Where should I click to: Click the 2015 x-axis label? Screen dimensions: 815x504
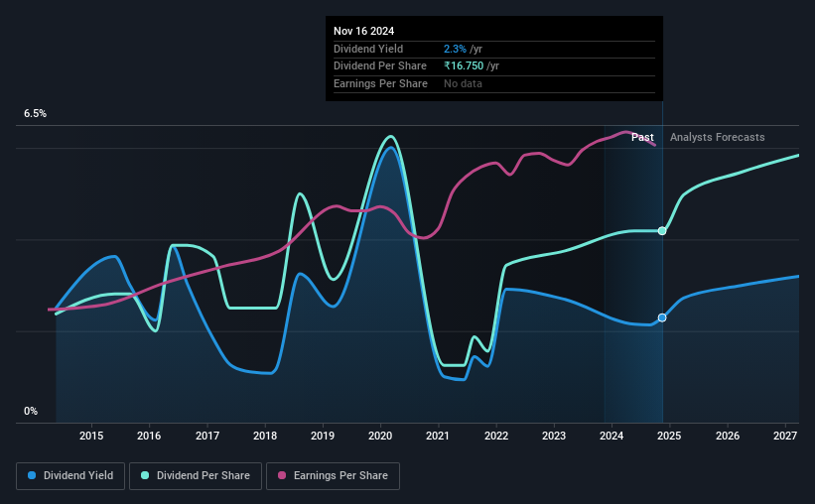[x=91, y=436]
